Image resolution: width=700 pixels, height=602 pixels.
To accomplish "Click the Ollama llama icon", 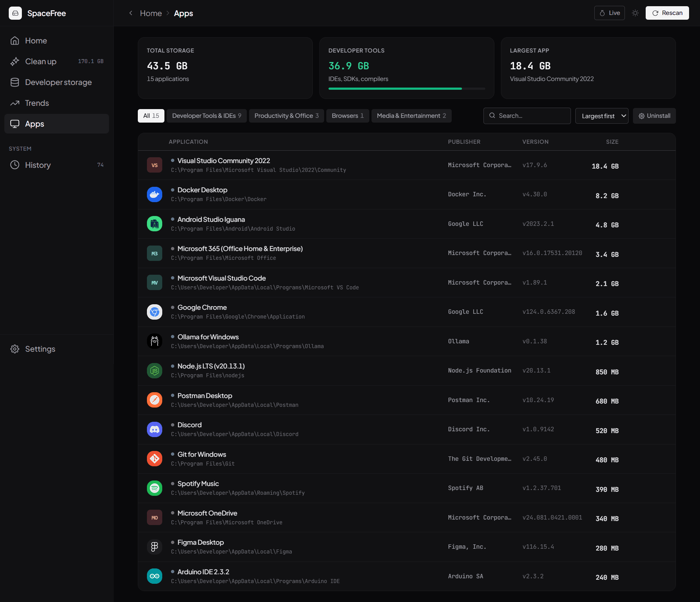I will [155, 341].
